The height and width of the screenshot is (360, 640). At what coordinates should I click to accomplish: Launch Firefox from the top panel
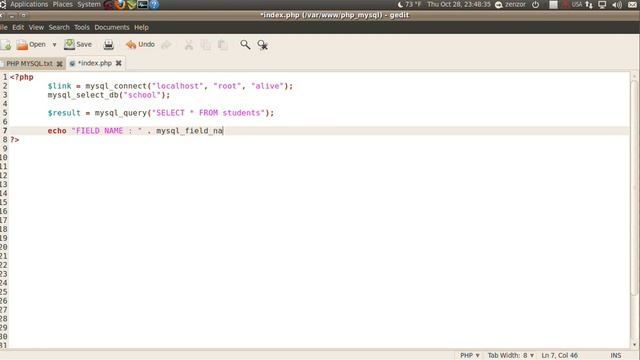tap(120, 4)
